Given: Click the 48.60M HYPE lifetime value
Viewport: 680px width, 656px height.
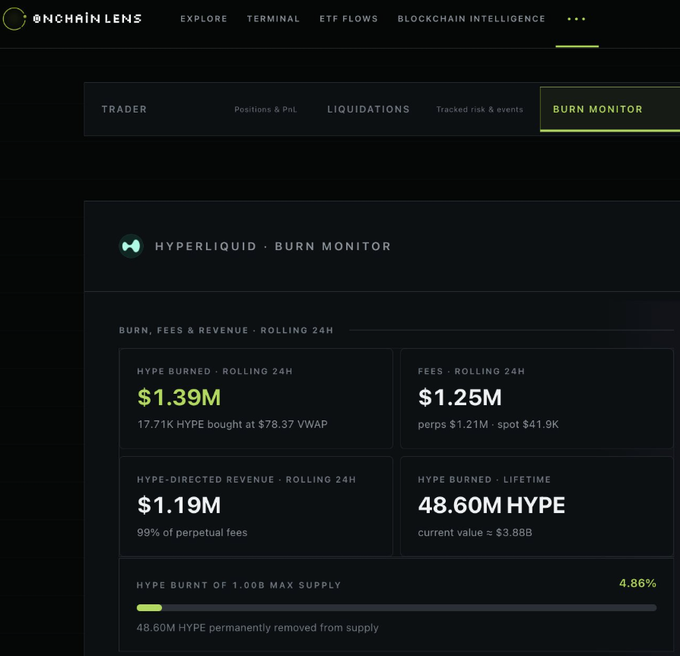Looking at the screenshot, I should tap(491, 505).
